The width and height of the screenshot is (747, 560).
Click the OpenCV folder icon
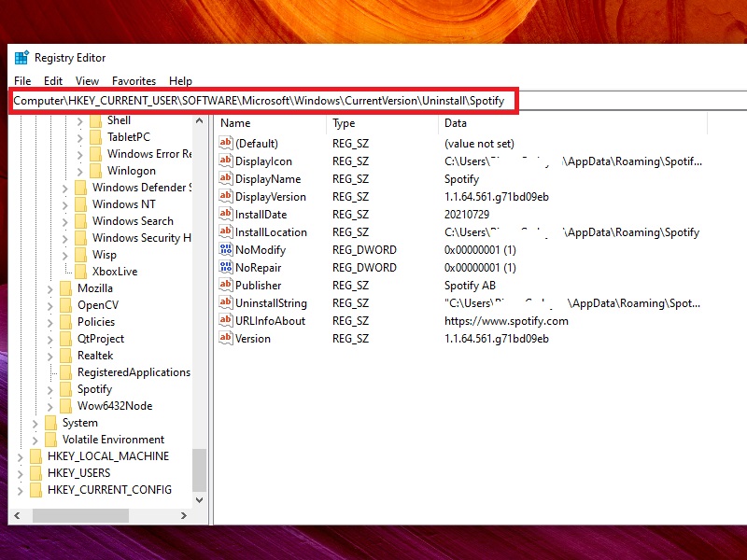65,305
